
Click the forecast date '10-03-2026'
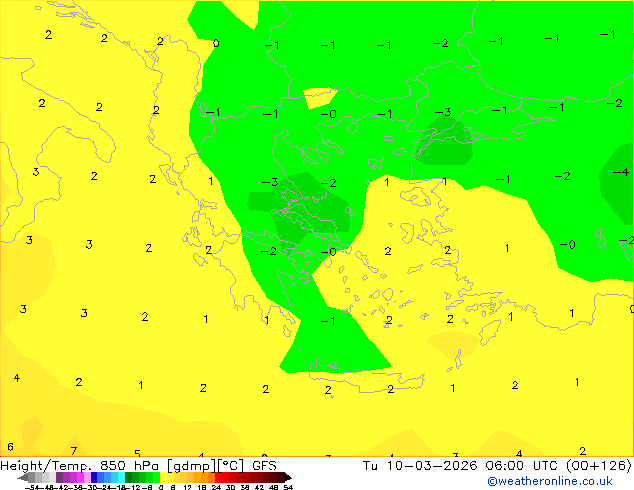[433, 466]
